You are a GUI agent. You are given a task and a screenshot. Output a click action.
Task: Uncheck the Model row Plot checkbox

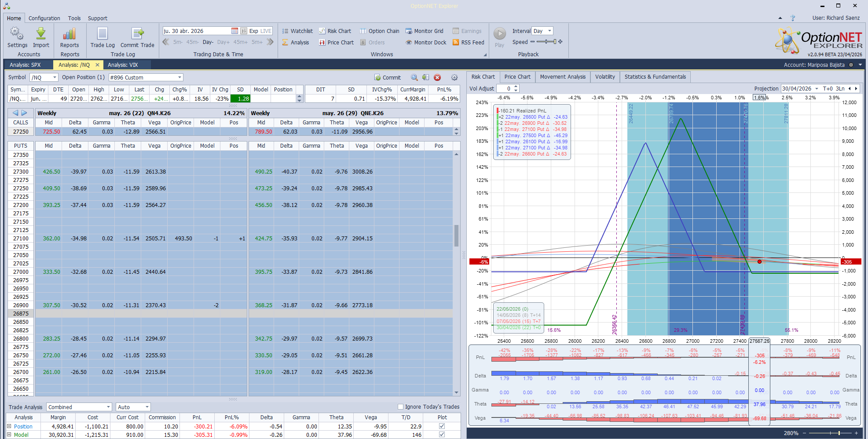[442, 434]
